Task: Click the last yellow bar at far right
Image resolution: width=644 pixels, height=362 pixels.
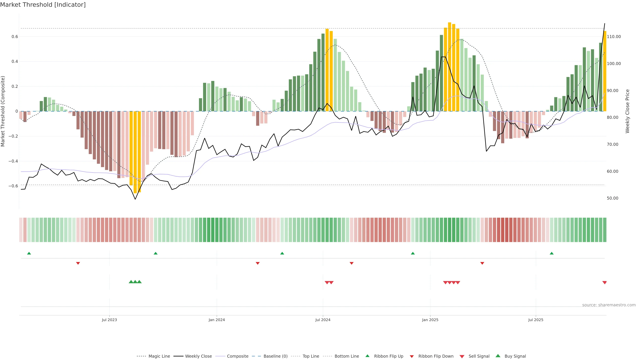Action: click(605, 71)
